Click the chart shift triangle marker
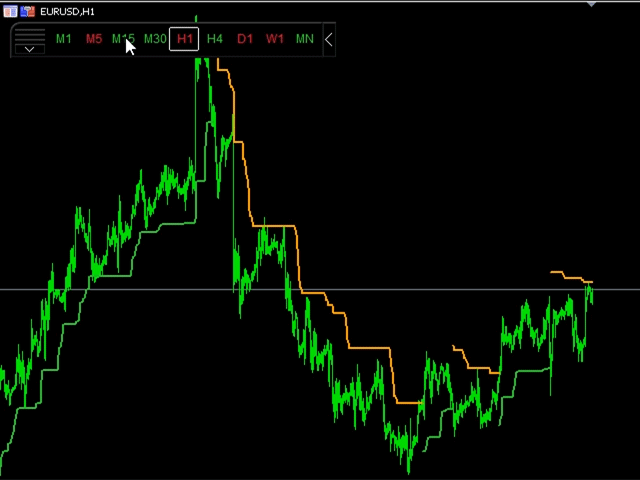 [x=591, y=4]
